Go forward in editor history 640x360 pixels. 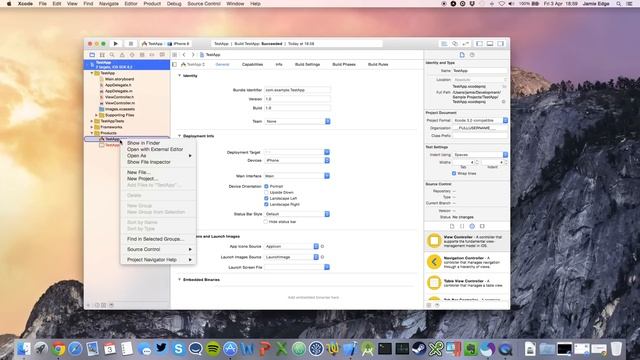(x=193, y=55)
